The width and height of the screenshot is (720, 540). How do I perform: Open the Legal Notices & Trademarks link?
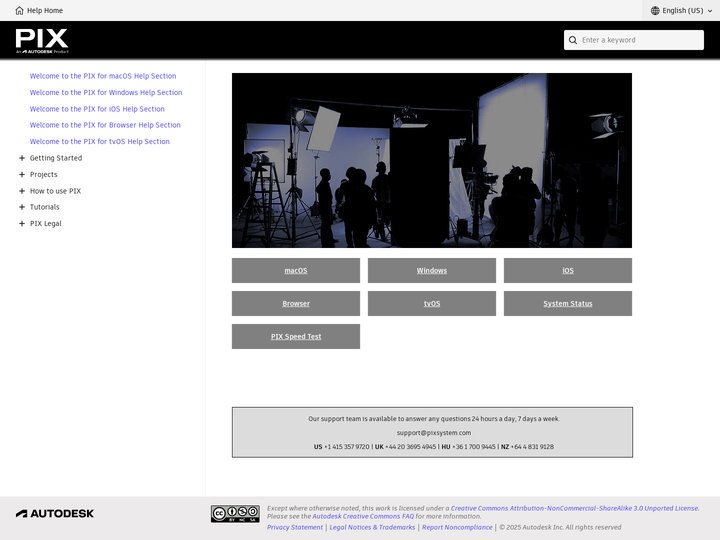(372, 527)
